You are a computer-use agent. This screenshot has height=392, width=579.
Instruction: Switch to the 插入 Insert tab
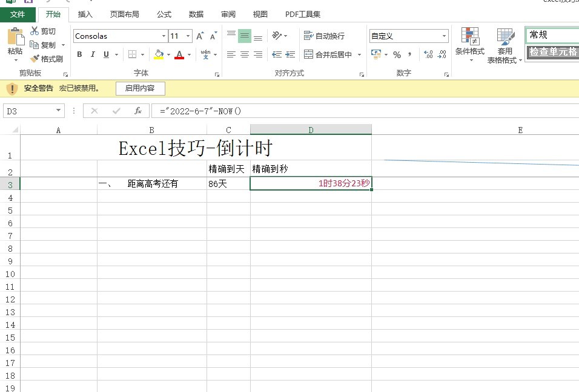tap(85, 14)
